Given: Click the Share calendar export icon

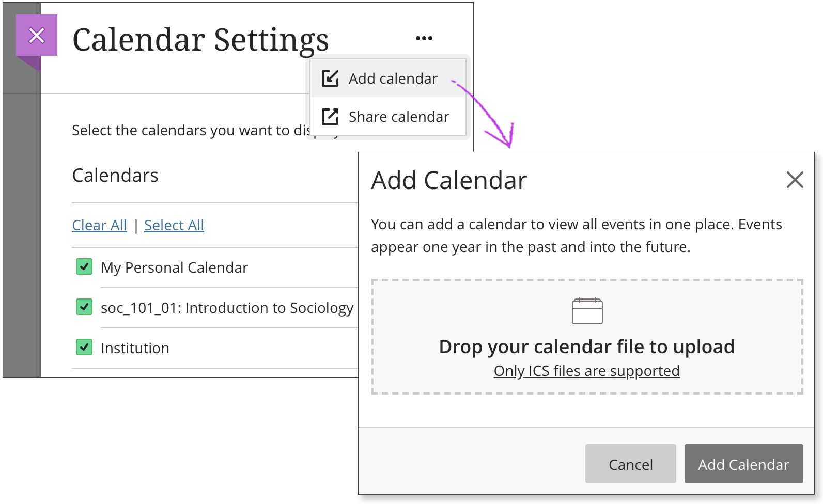Looking at the screenshot, I should click(x=330, y=117).
